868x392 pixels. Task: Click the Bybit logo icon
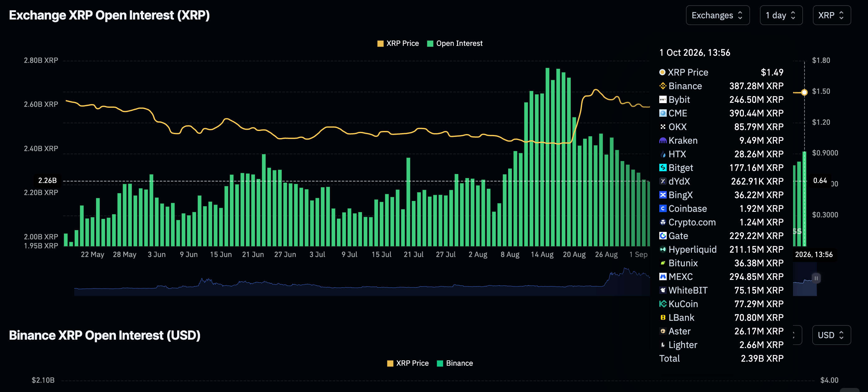(x=662, y=99)
